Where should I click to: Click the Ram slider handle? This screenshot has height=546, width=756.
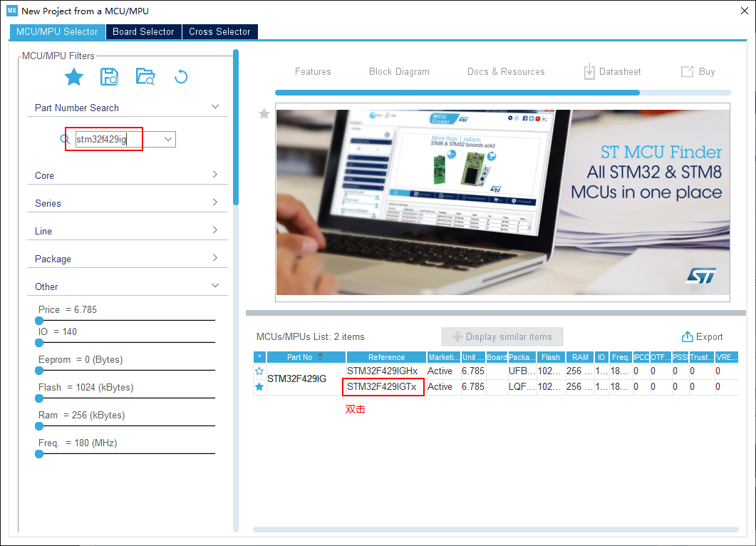coord(39,426)
